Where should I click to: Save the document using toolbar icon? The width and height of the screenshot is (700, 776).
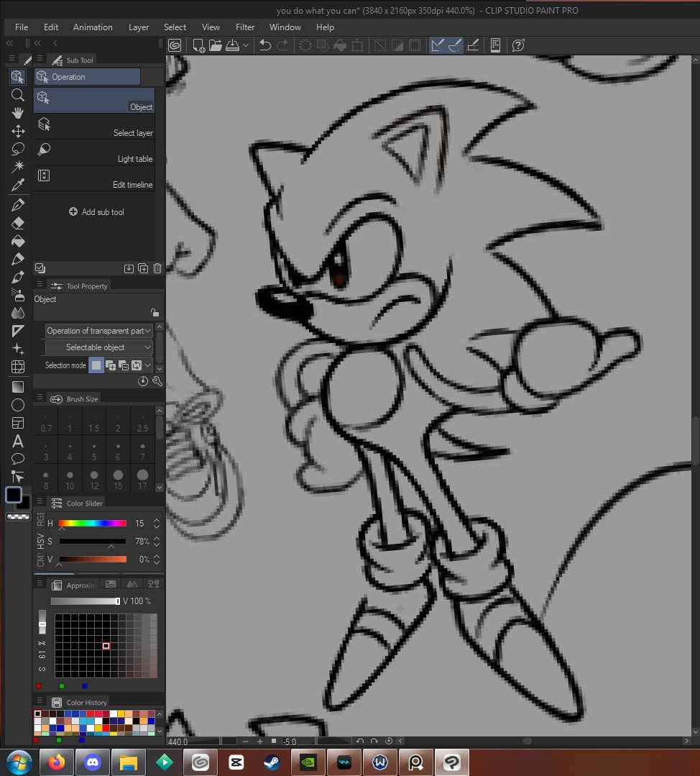click(232, 45)
